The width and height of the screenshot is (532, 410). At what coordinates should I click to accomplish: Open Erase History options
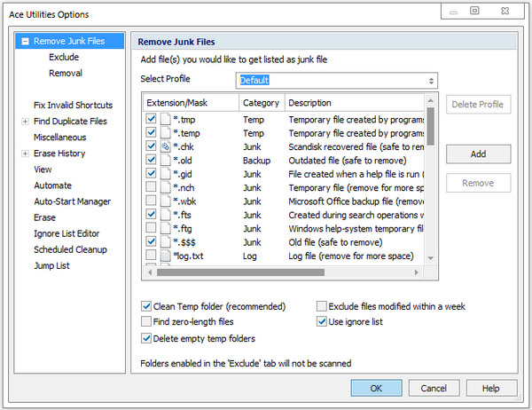59,154
